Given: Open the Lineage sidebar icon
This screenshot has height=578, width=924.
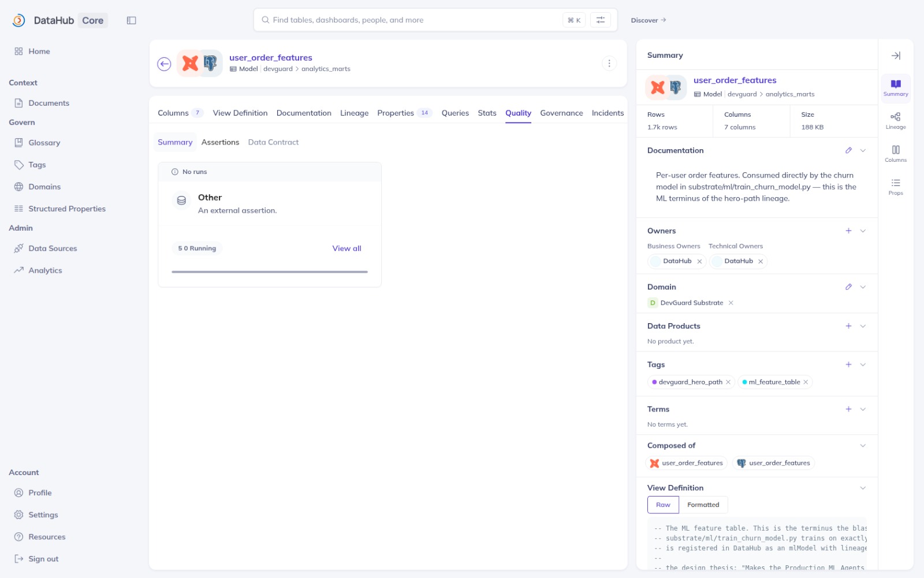Looking at the screenshot, I should coord(896,121).
